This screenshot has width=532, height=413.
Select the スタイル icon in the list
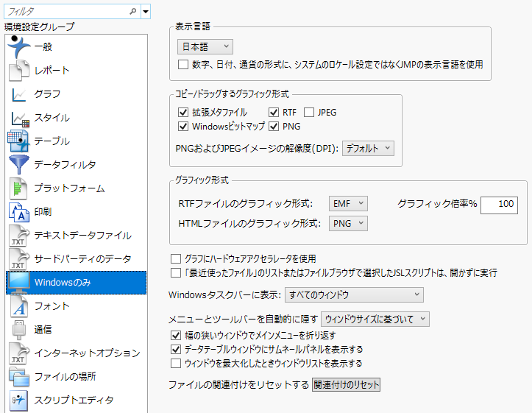coord(20,119)
